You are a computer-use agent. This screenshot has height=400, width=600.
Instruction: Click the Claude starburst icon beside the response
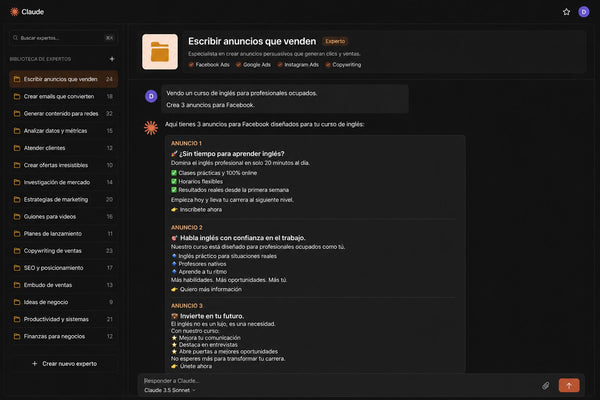[x=151, y=128]
